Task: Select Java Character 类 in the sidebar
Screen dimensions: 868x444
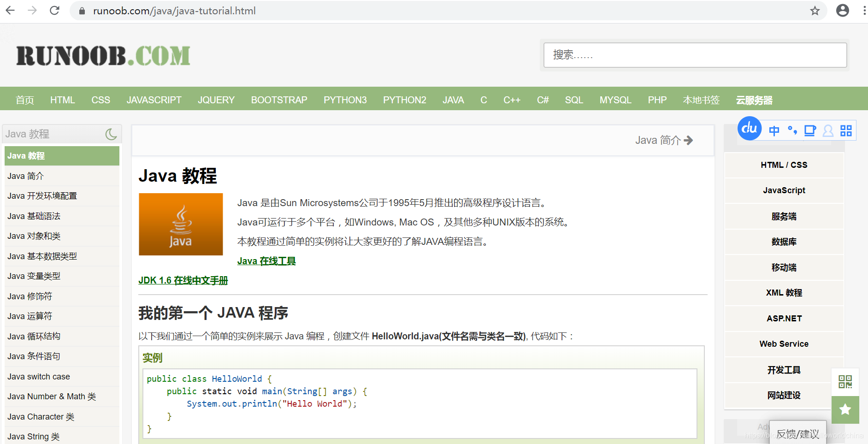Action: pos(62,417)
